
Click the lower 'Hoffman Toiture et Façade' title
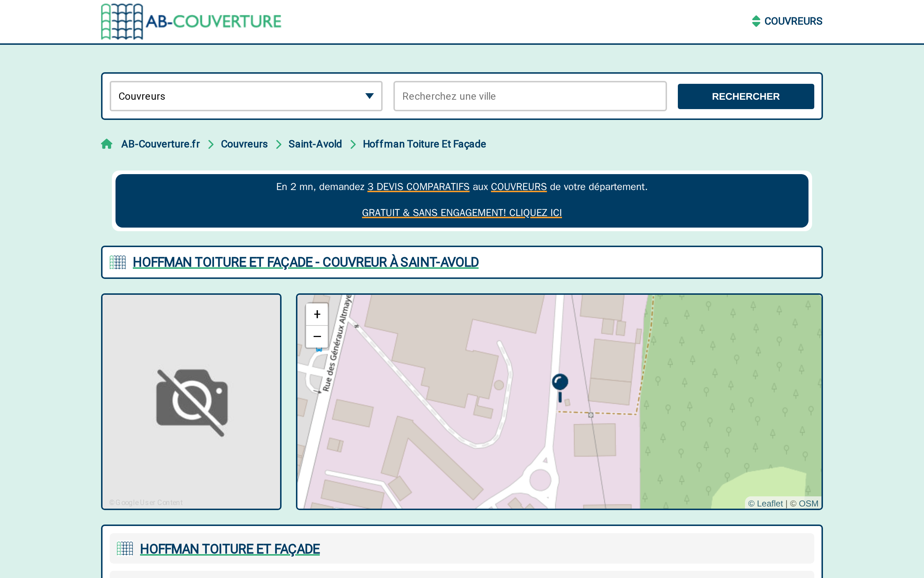[230, 549]
